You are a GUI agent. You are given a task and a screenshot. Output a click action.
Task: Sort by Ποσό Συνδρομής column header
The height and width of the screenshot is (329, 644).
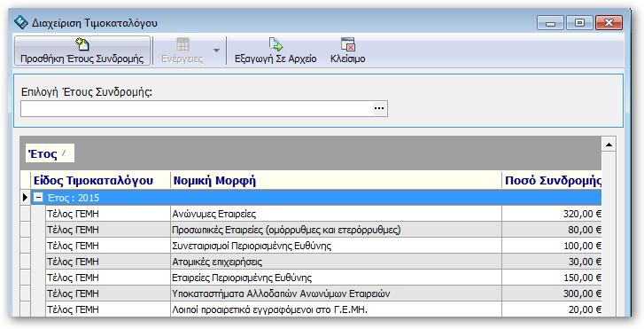[552, 181]
